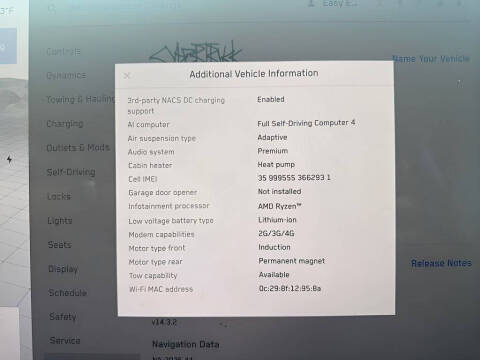Open the Service menu
This screenshot has width=480, height=360.
(x=65, y=340)
